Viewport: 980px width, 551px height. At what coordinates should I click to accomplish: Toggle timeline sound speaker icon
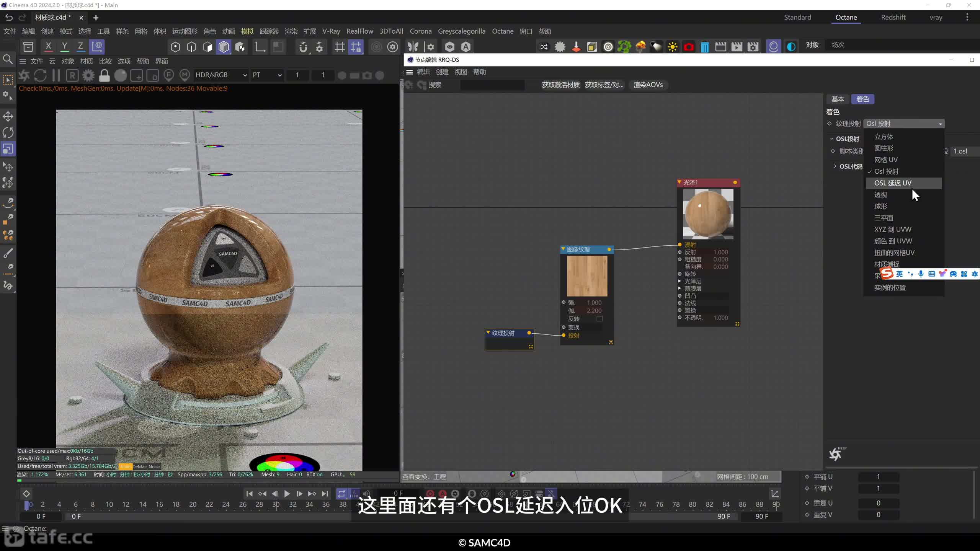pyautogui.click(x=366, y=494)
